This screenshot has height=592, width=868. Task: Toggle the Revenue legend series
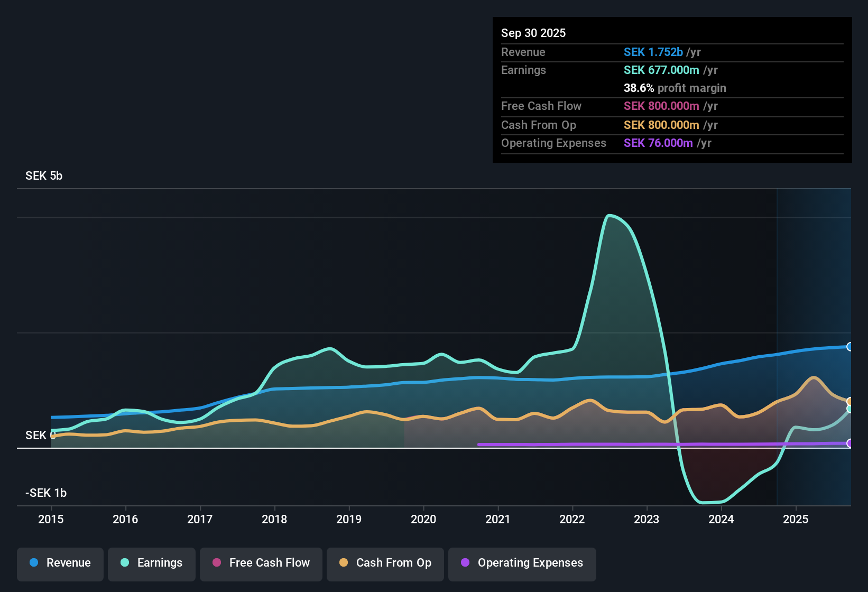click(60, 563)
